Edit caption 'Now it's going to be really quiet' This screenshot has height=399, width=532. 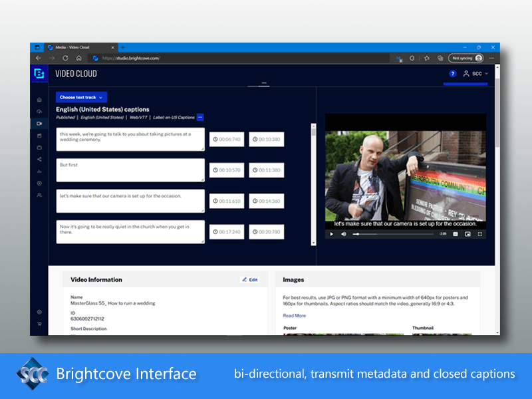(x=130, y=232)
